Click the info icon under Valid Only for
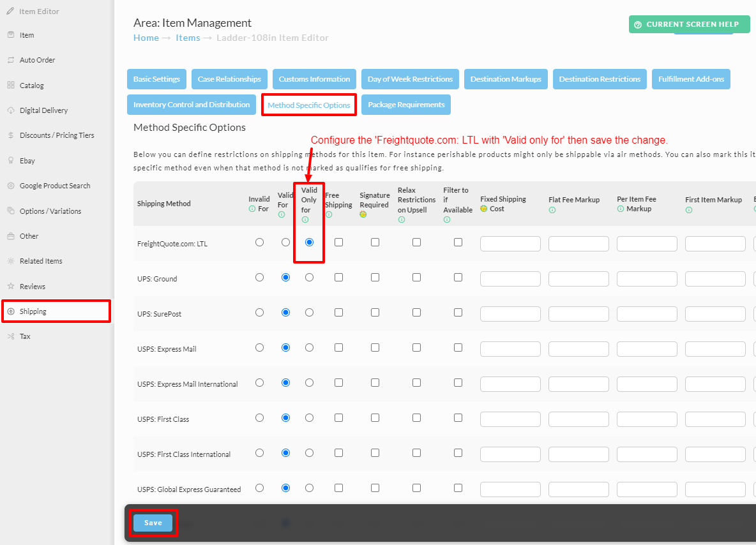The height and width of the screenshot is (545, 756). click(305, 220)
